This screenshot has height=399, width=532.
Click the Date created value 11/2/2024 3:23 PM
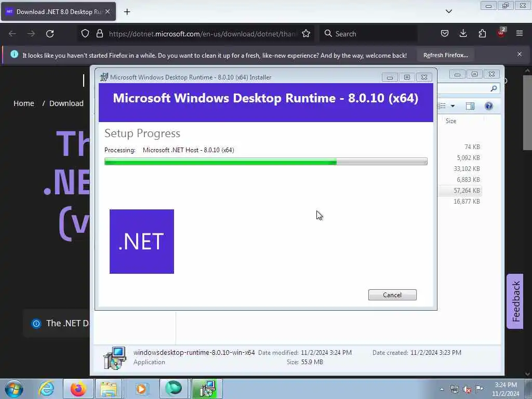click(436, 353)
